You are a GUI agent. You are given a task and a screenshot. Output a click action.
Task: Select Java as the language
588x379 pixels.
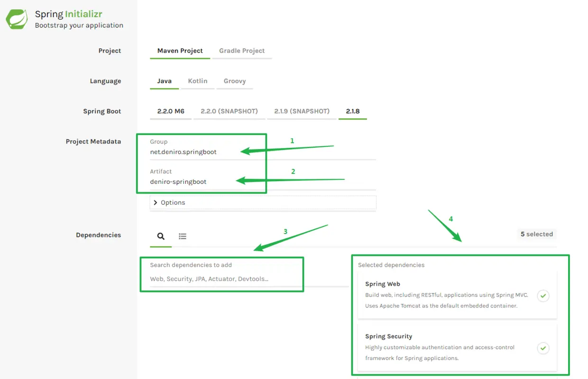[x=164, y=81]
